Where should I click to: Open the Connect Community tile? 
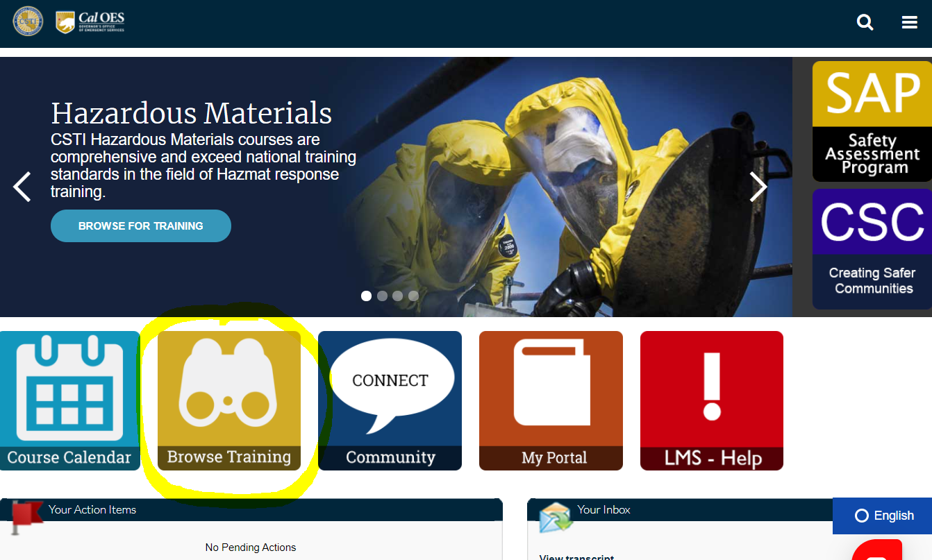point(390,400)
